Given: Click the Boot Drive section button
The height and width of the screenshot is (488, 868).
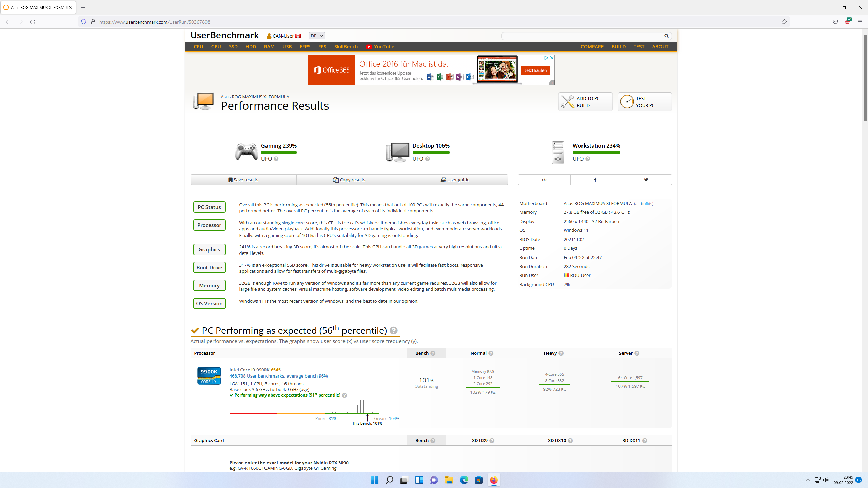Looking at the screenshot, I should tap(209, 267).
